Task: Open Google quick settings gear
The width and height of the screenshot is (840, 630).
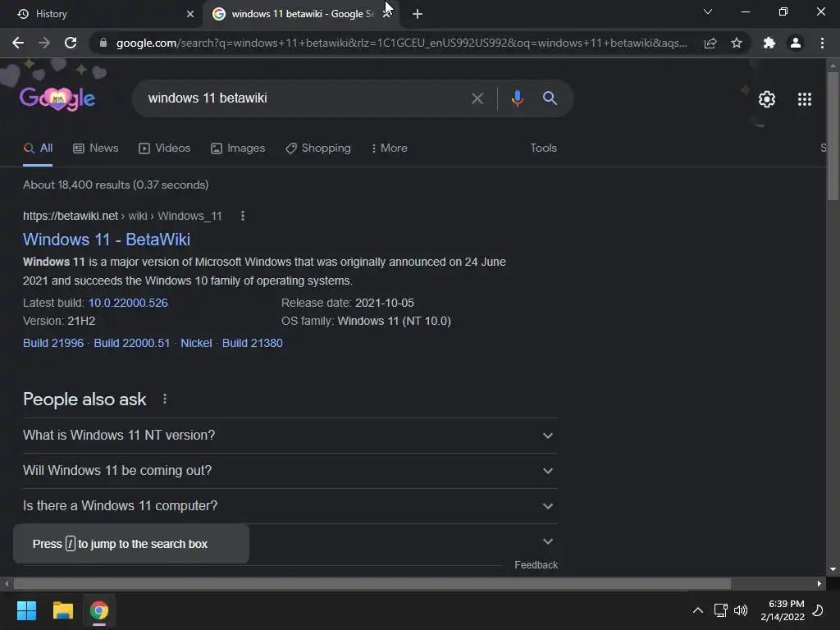Action: click(x=767, y=99)
